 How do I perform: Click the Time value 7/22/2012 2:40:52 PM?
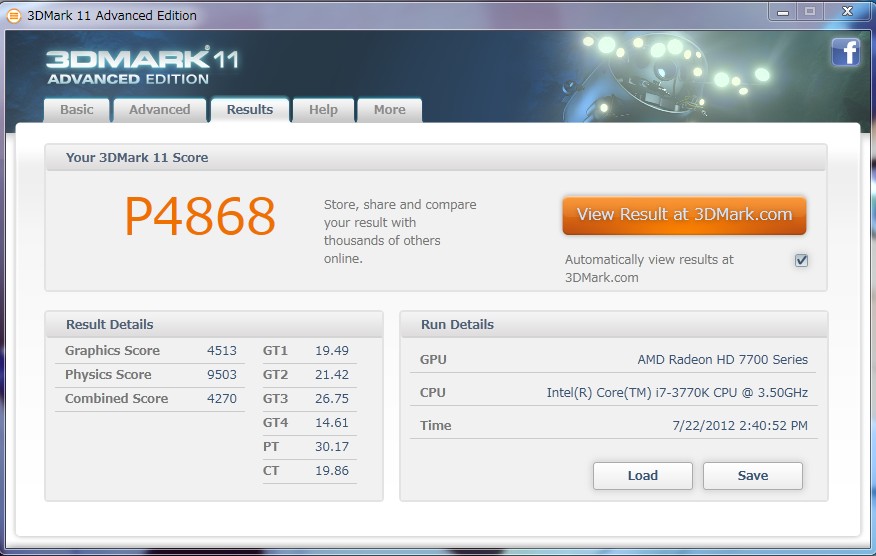tap(740, 426)
